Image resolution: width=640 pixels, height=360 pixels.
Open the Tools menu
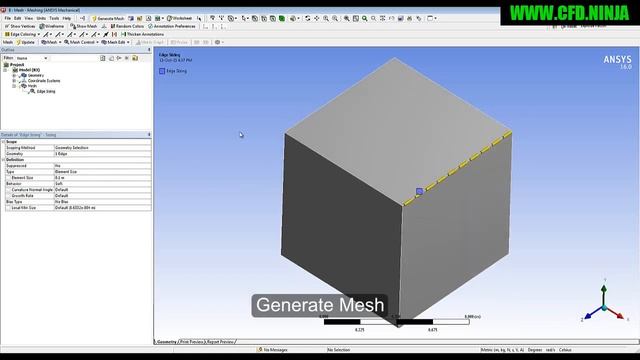click(54, 18)
